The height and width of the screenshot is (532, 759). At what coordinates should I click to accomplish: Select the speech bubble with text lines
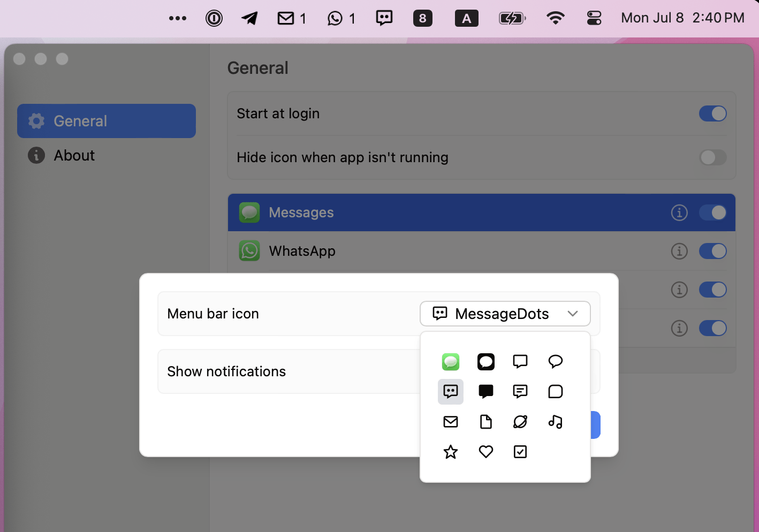point(520,392)
